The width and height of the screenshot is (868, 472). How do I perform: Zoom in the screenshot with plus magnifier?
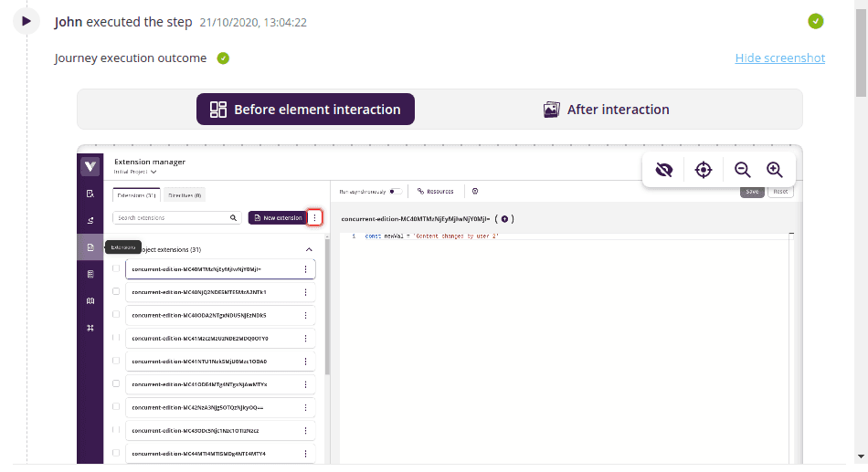tap(775, 170)
